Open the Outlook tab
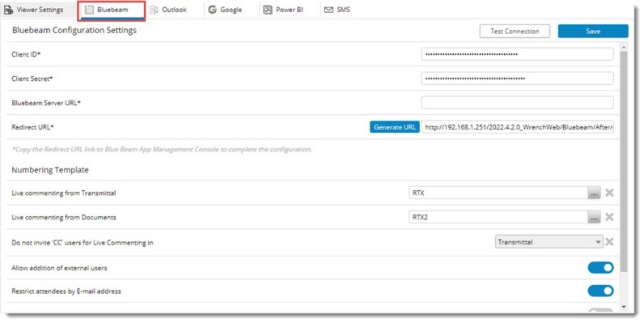644x323 pixels. click(x=168, y=10)
